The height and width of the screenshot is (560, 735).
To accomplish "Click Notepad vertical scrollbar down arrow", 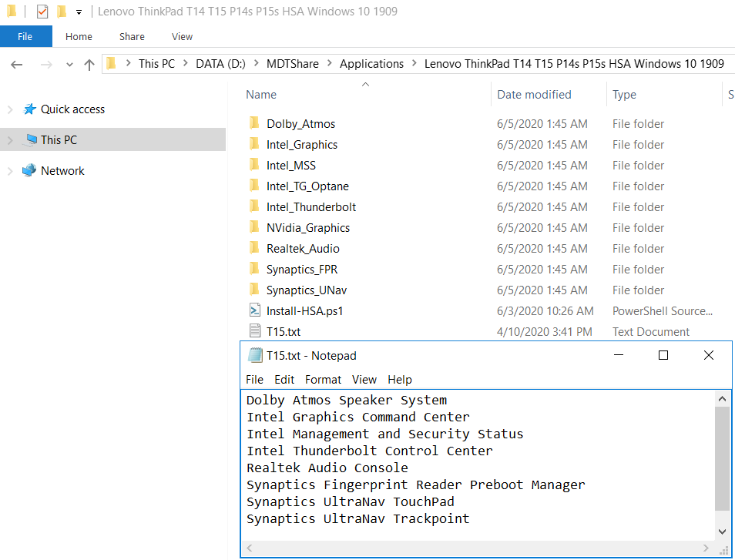I will 722,531.
